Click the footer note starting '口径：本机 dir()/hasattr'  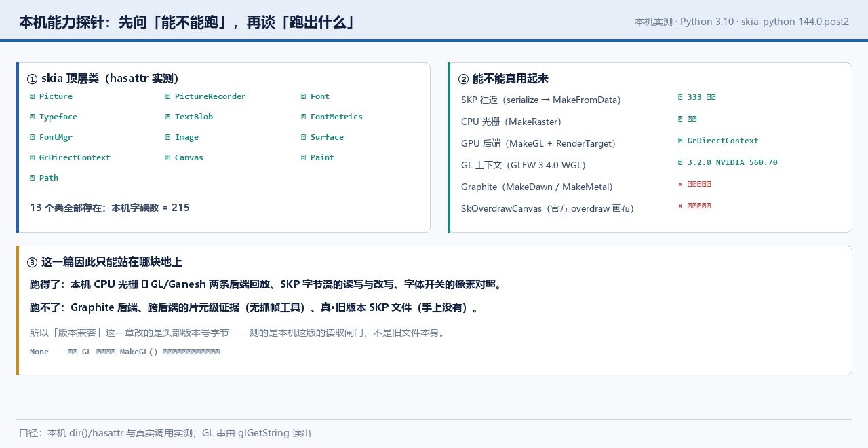point(165,433)
